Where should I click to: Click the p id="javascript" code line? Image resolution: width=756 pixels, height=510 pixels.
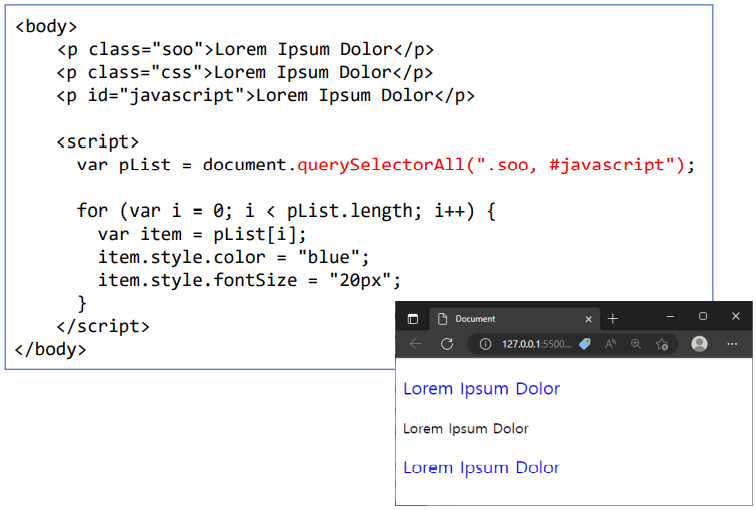pyautogui.click(x=266, y=96)
